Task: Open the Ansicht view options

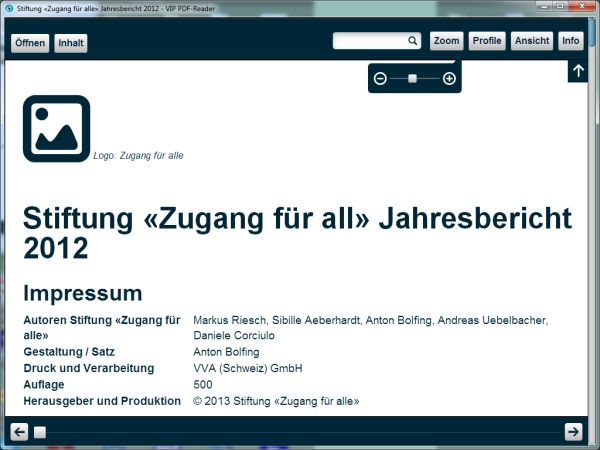Action: click(x=532, y=41)
